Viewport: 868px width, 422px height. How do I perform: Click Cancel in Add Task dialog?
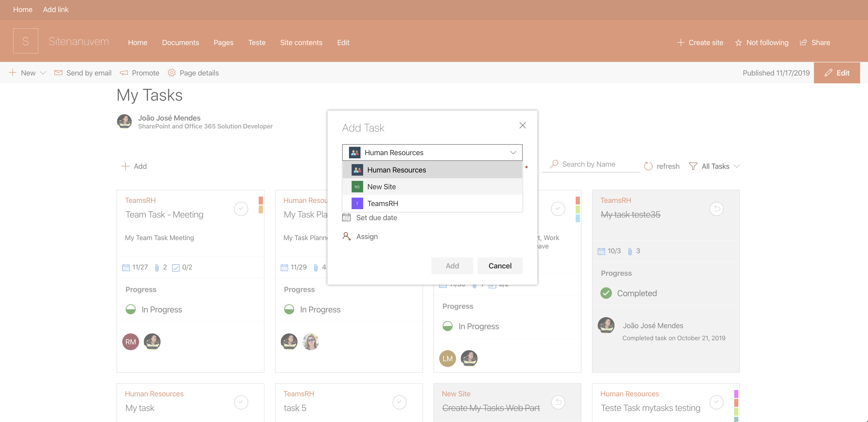click(x=500, y=266)
